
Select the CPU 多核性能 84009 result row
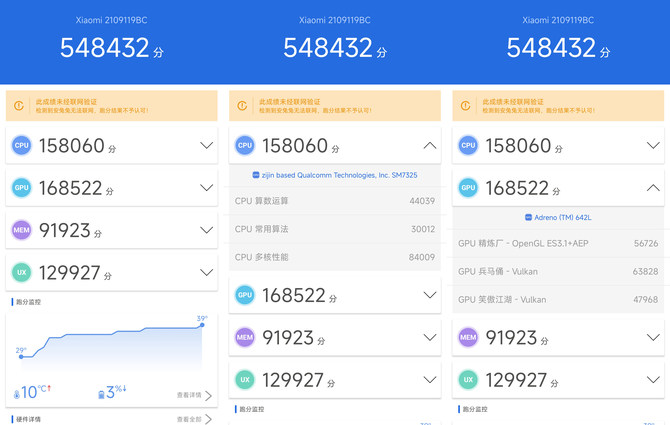[335, 257]
